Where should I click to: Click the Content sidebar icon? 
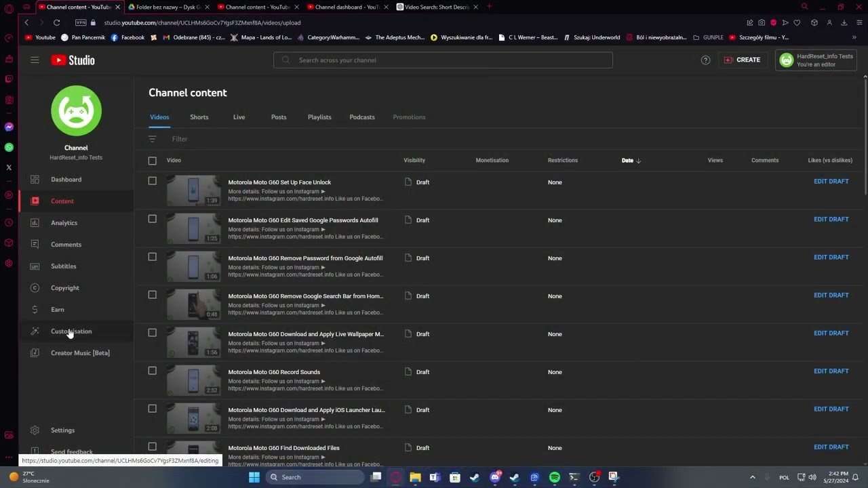[x=35, y=201]
